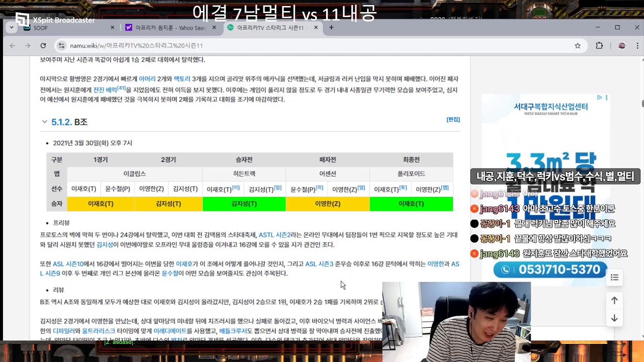Click footnote [이] next to 이재호(T)
This screenshot has height=362, width=644.
(x=235, y=188)
